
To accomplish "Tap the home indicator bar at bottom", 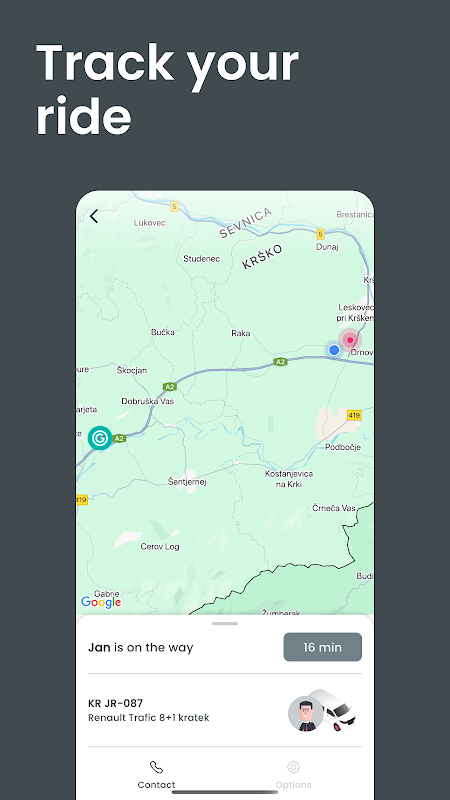I will (225, 792).
